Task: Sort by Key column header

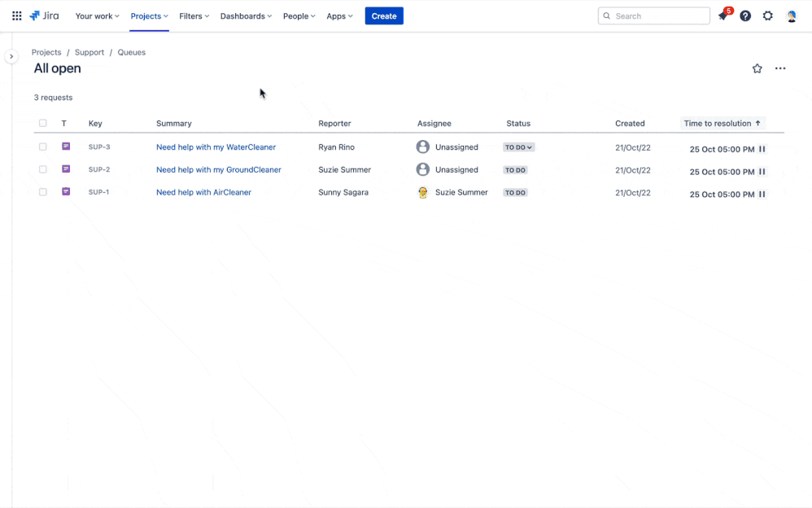Action: click(x=95, y=124)
